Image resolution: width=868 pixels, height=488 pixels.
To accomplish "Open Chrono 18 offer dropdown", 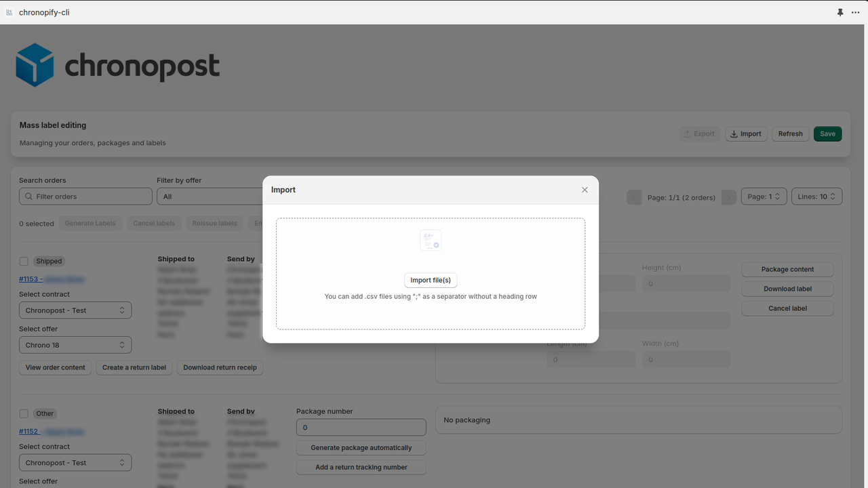I will (x=75, y=345).
